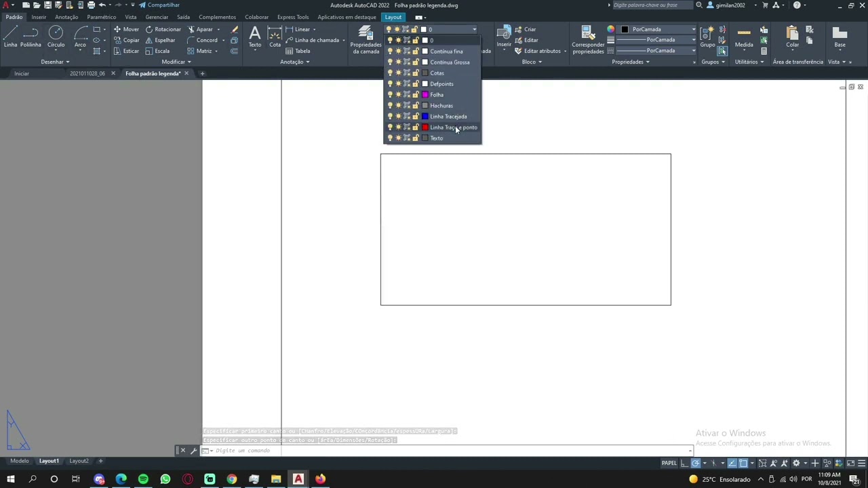Choose the Aparar (trim) tool
Screen dimensions: 868x488
tap(200, 29)
